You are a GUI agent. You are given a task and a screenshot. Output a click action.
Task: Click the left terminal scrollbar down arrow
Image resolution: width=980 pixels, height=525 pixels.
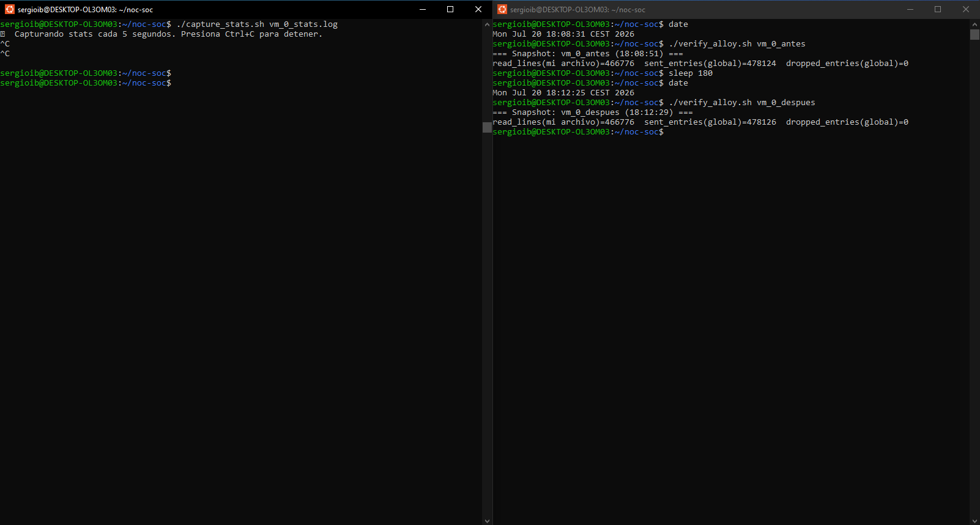487,521
